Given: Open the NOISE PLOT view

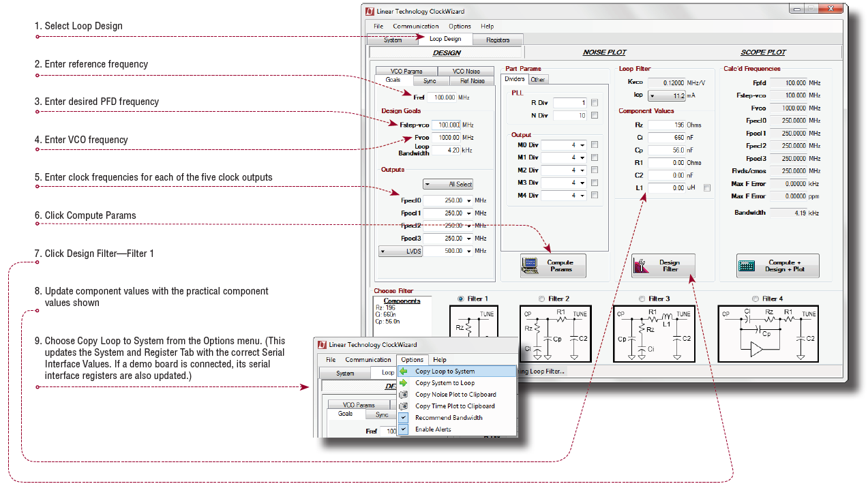Looking at the screenshot, I should point(604,52).
